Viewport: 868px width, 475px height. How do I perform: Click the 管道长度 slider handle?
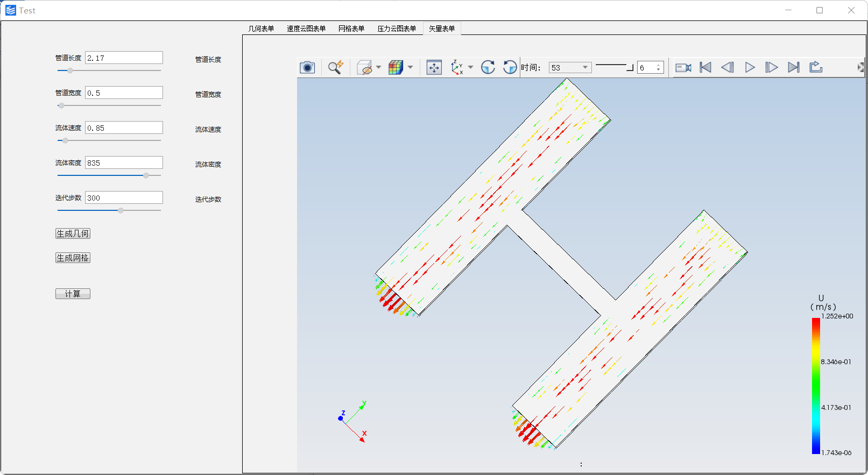coord(70,70)
